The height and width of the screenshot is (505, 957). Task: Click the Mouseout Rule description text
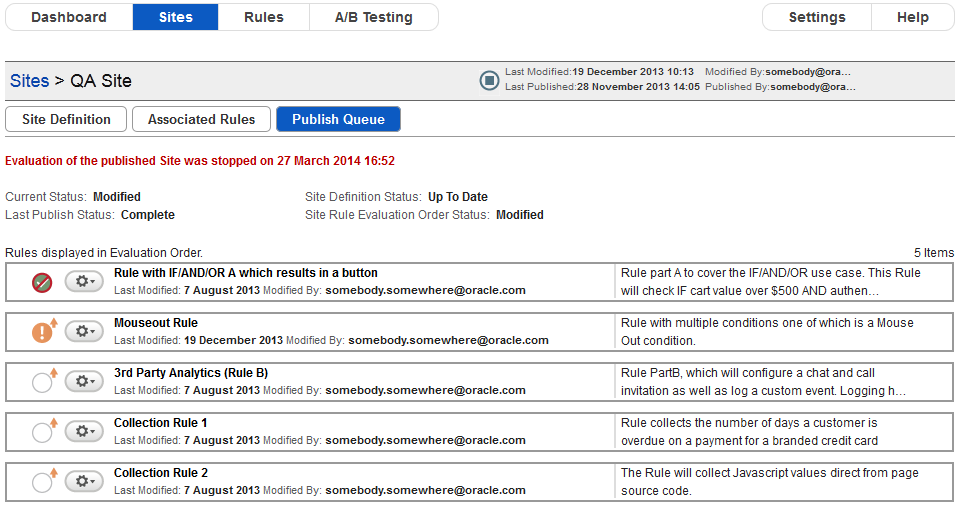pos(767,332)
